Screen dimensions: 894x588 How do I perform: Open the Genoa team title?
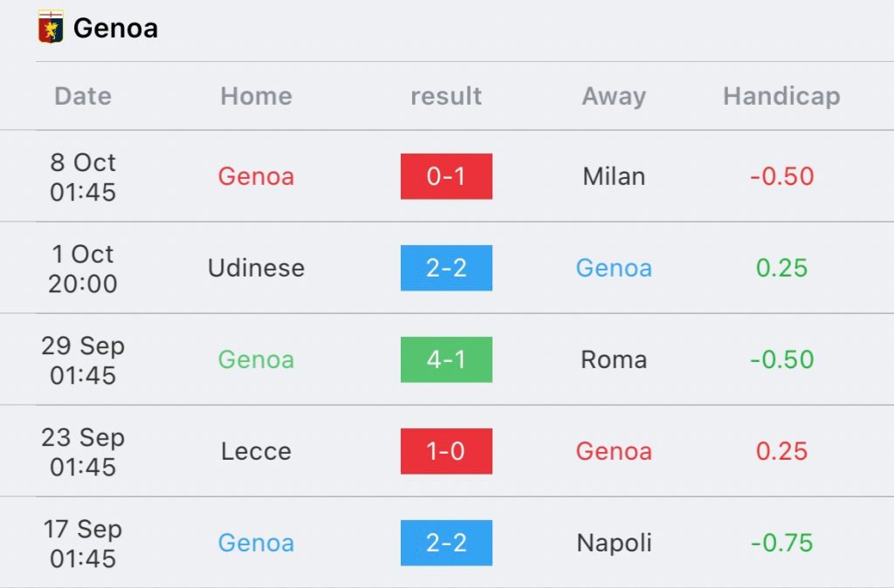click(x=116, y=28)
